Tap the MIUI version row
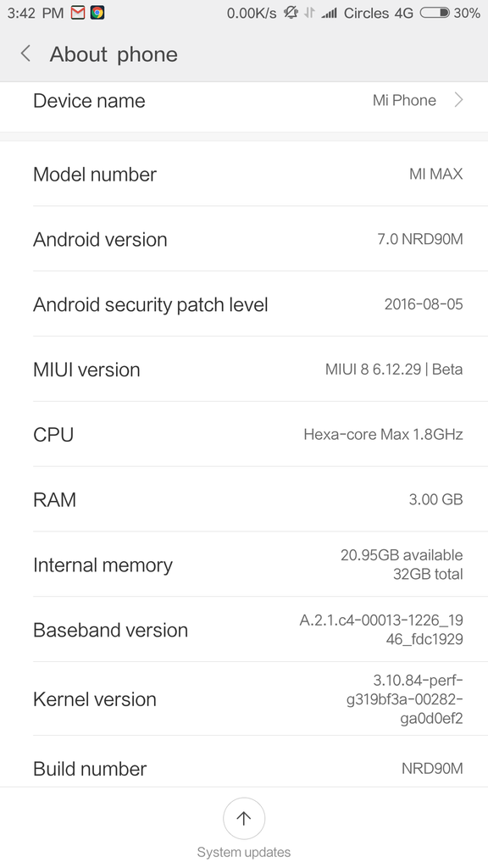This screenshot has width=488, height=868. (244, 370)
